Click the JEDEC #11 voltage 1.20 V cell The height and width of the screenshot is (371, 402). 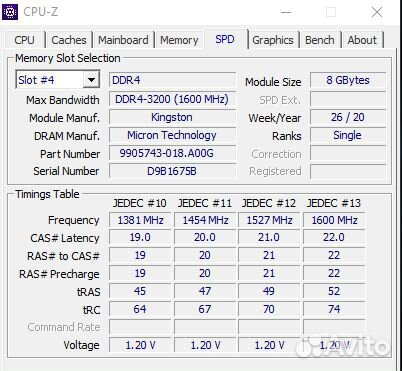pyautogui.click(x=205, y=345)
